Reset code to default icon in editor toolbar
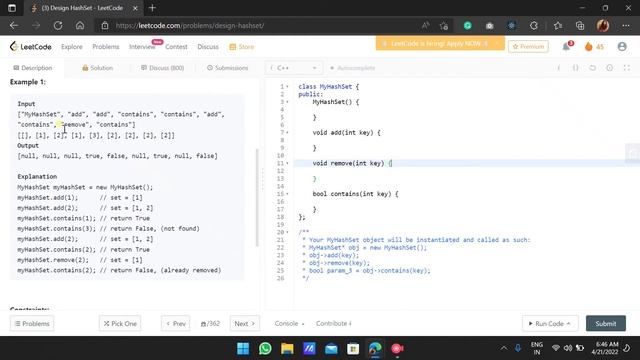This screenshot has height=360, width=640. pos(592,68)
